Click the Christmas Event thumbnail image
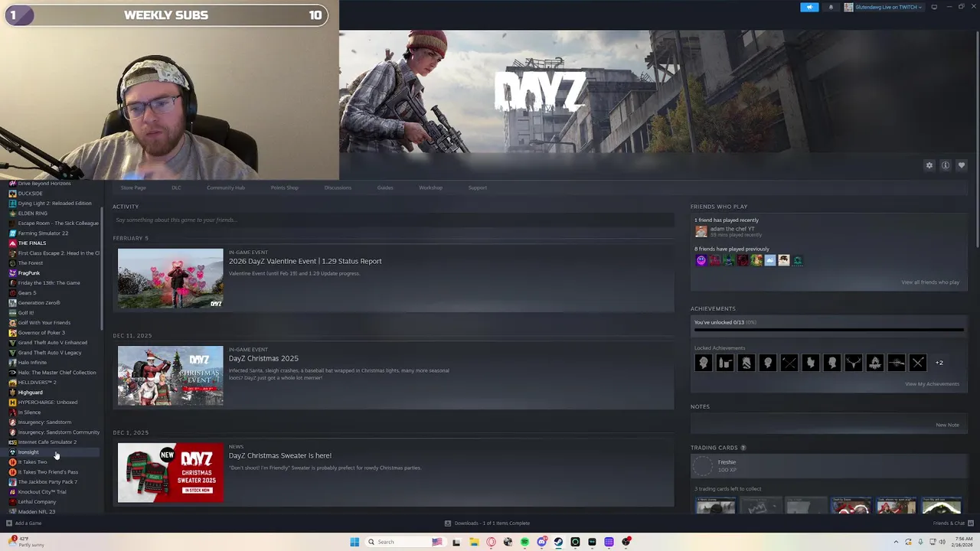This screenshot has height=551, width=980. (x=170, y=376)
